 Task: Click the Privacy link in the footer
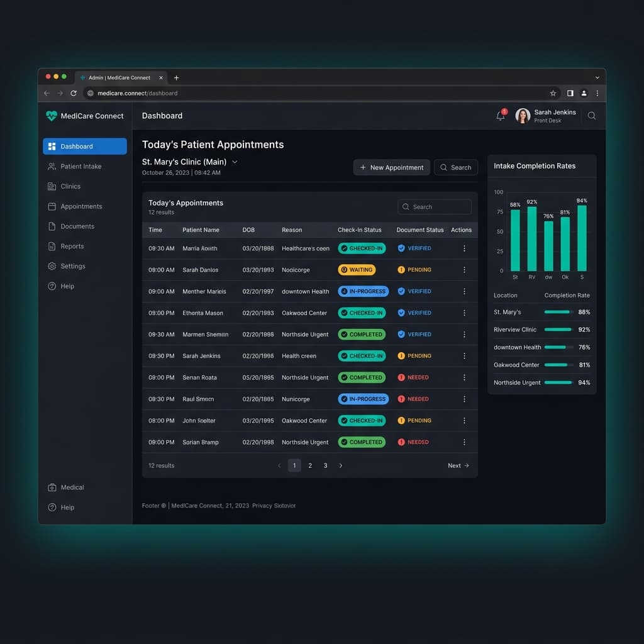pyautogui.click(x=262, y=506)
